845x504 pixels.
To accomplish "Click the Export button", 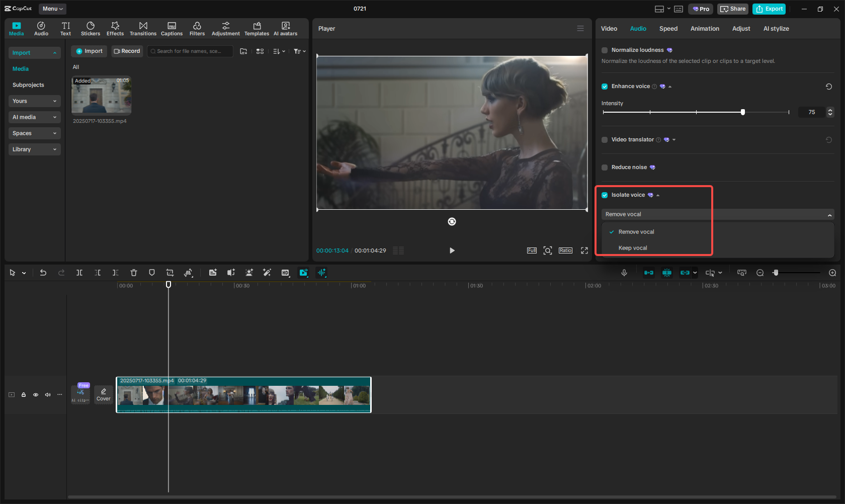I will pos(769,9).
